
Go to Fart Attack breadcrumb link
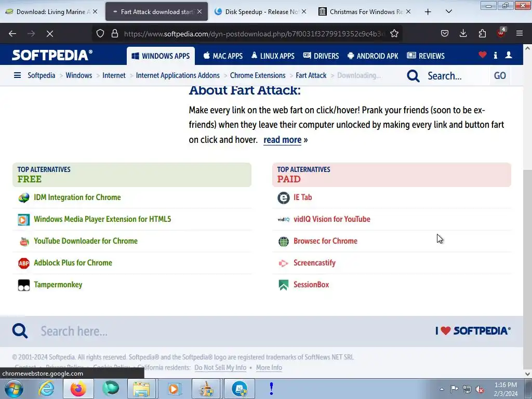(311, 75)
